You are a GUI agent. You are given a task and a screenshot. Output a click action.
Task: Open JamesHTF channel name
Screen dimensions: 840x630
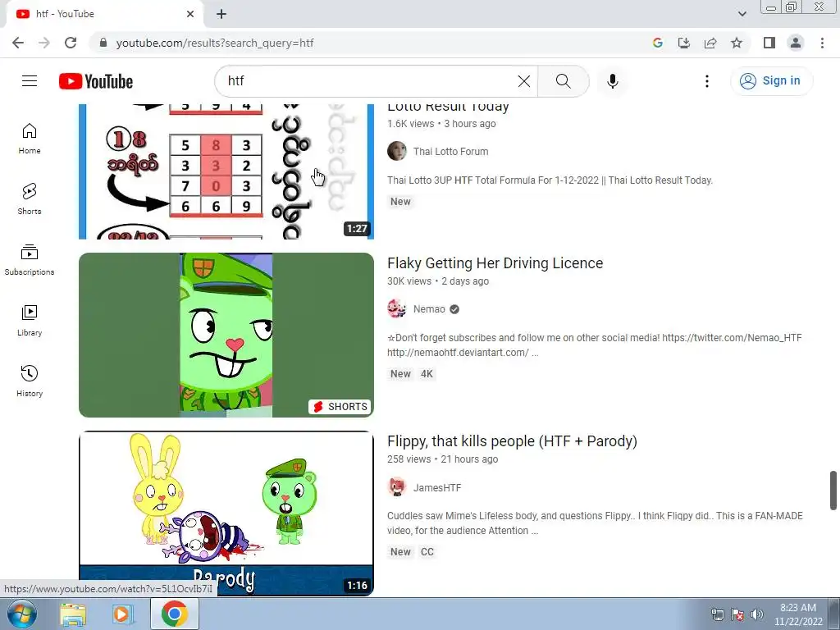(x=437, y=487)
